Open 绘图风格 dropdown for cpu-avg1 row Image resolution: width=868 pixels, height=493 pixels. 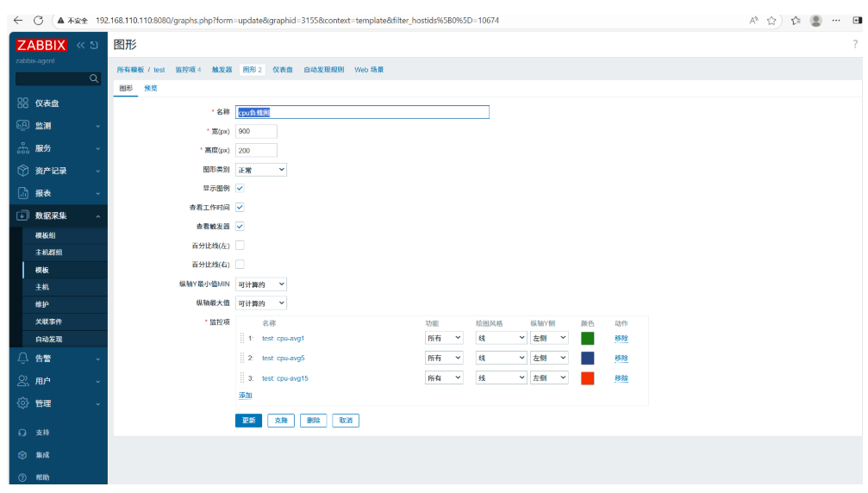click(501, 338)
